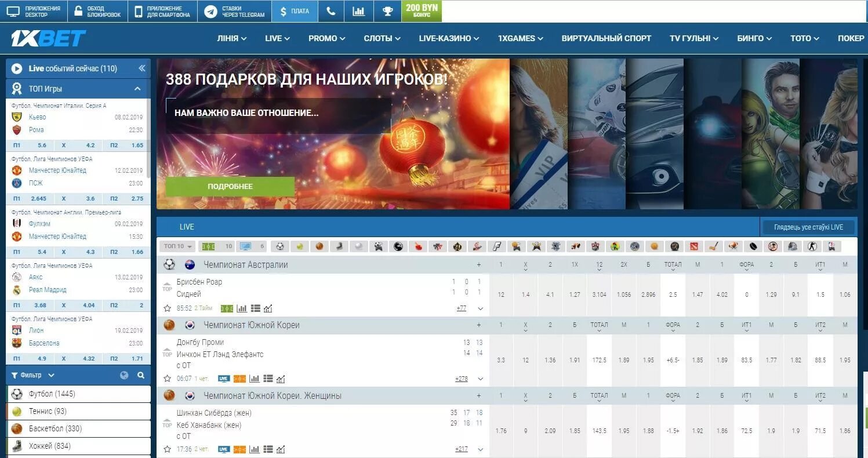868x458 pixels.
Task: Click plus on Чемпионат Южной Кореи. Женщины header
Action: 479,396
